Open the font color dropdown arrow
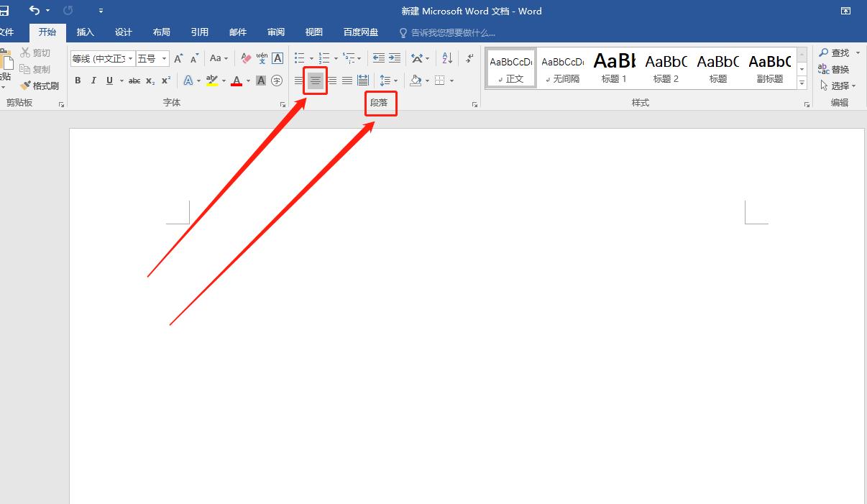Image resolution: width=867 pixels, height=504 pixels. coord(248,81)
